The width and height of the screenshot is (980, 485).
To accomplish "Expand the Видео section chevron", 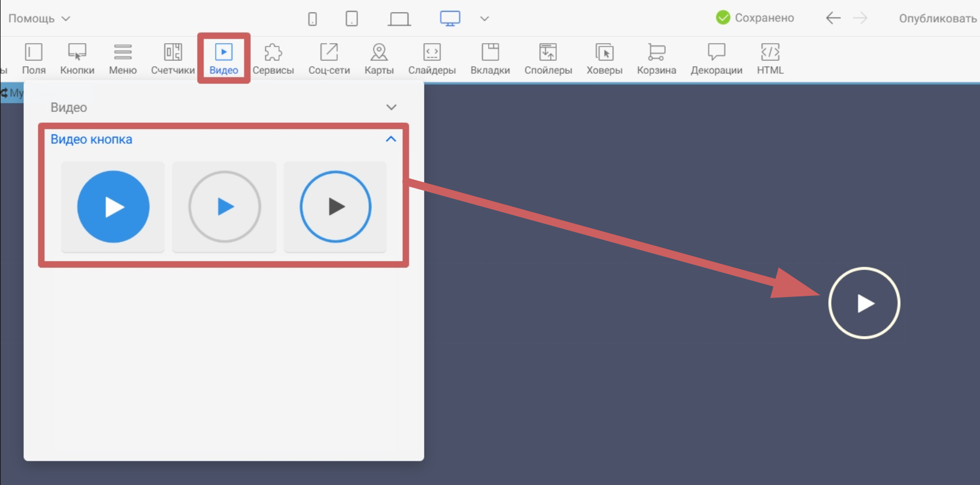I will click(x=391, y=107).
